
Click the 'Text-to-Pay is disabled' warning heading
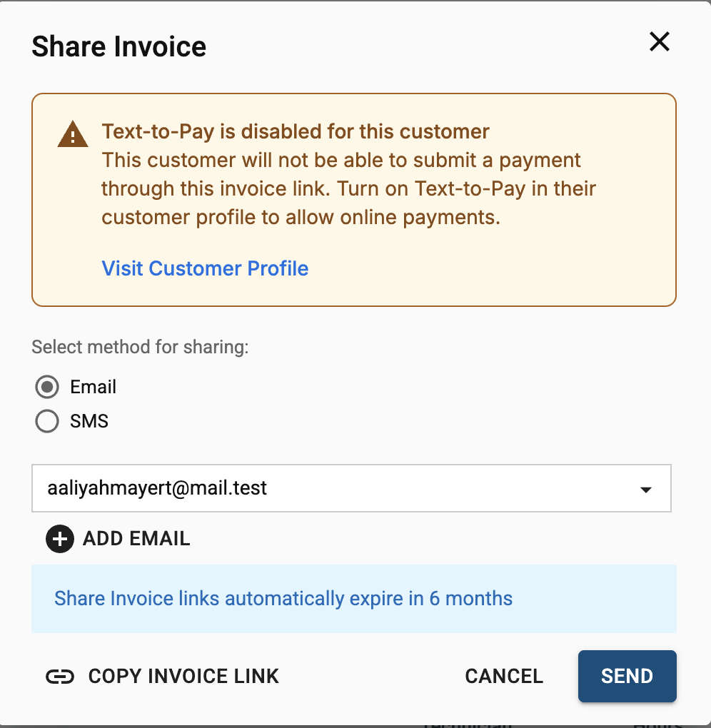(x=296, y=131)
